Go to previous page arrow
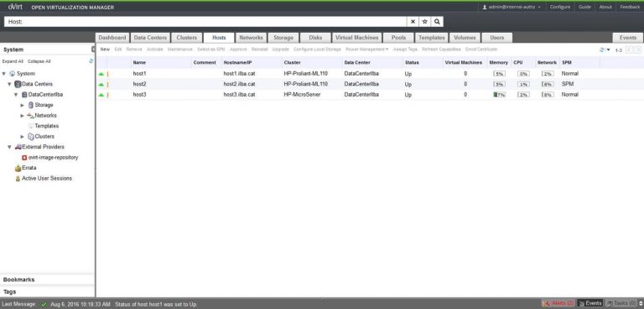The width and height of the screenshot is (644, 309). point(629,50)
